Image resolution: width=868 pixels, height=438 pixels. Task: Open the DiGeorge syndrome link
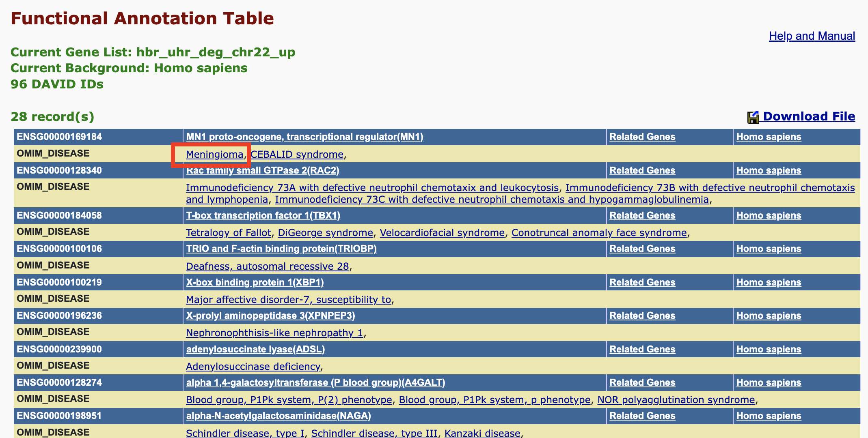click(325, 233)
